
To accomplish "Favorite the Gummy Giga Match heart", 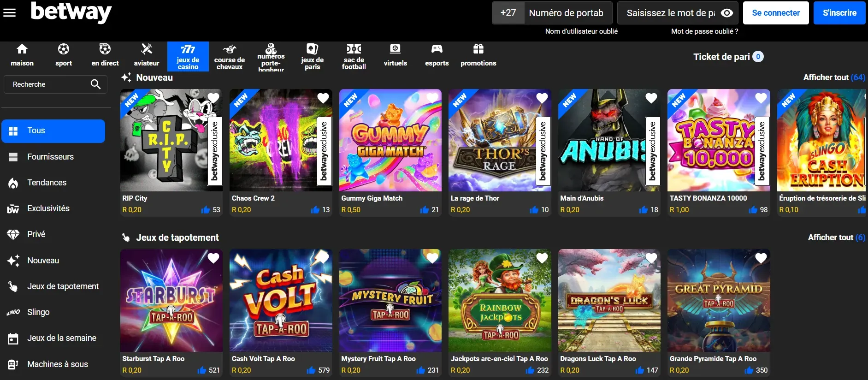I will [432, 98].
